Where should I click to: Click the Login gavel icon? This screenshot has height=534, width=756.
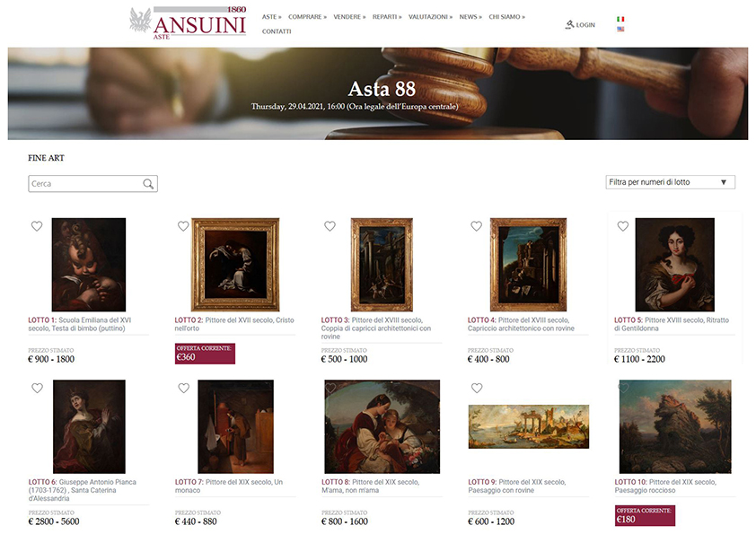pos(569,24)
